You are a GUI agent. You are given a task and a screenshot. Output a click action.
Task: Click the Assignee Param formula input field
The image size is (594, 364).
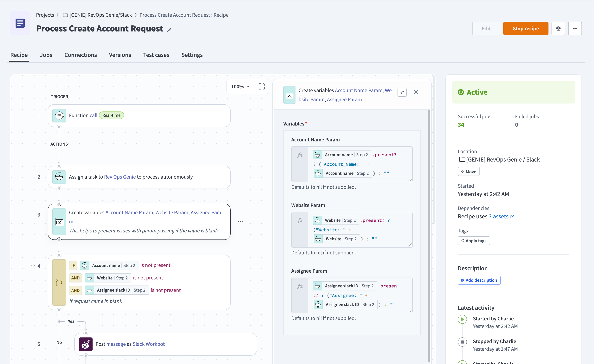pyautogui.click(x=352, y=295)
